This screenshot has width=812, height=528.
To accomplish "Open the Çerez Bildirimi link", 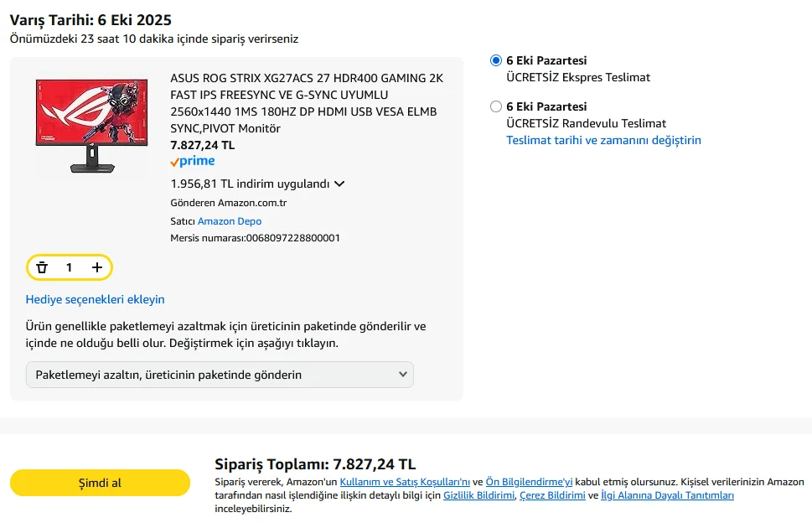I will (x=552, y=495).
